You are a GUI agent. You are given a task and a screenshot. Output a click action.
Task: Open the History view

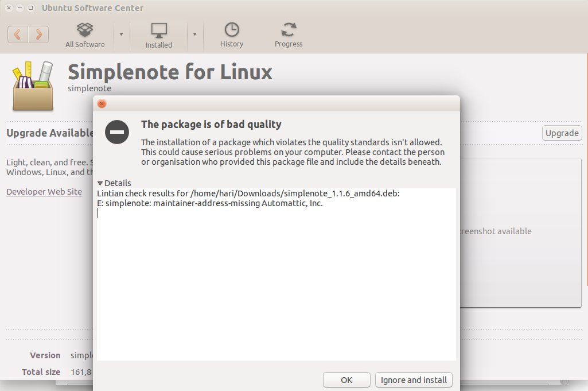pos(231,35)
